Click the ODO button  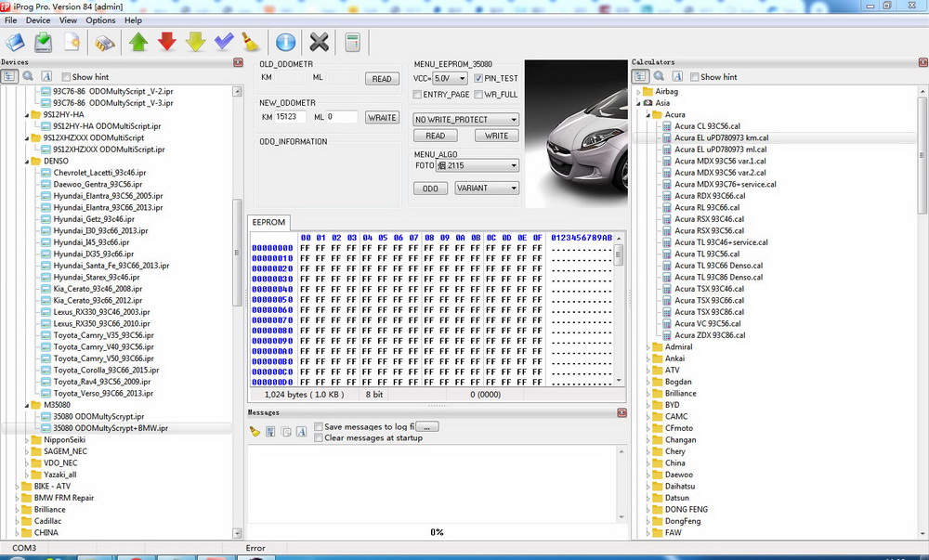point(430,189)
